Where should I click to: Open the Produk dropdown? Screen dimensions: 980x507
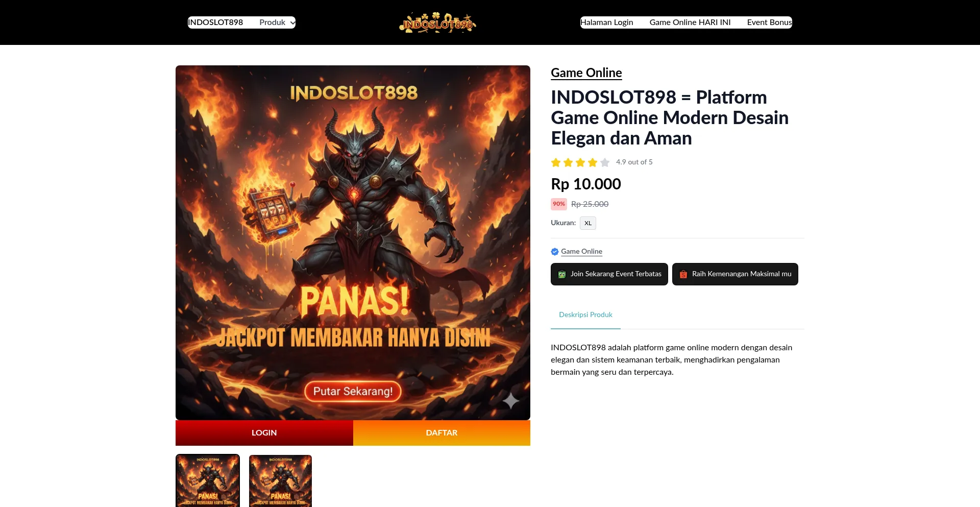(x=277, y=22)
